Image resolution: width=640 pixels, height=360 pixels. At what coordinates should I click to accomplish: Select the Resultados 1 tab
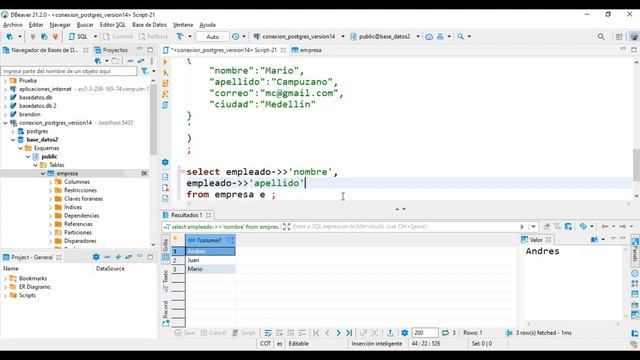coord(186,215)
